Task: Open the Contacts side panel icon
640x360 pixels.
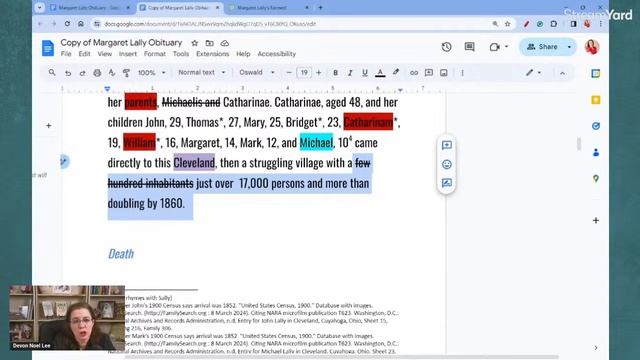Action: (596, 153)
